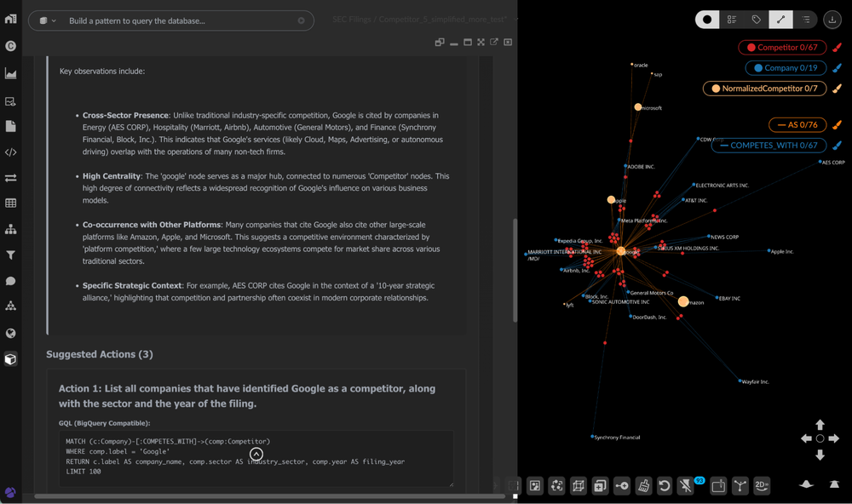This screenshot has height=504, width=852.
Task: Open the filter funnel icon in left sidebar
Action: [11, 255]
